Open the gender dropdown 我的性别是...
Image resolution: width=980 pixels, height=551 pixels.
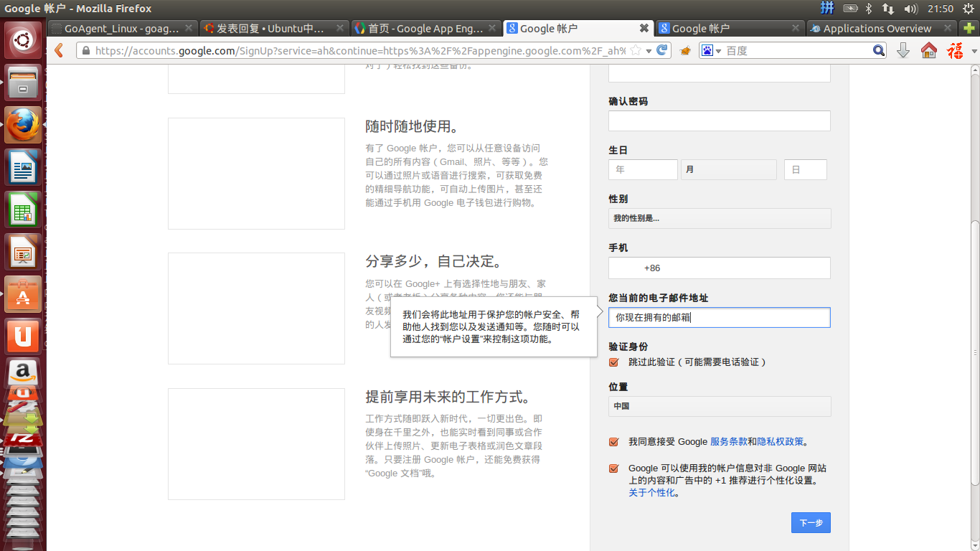coord(720,218)
